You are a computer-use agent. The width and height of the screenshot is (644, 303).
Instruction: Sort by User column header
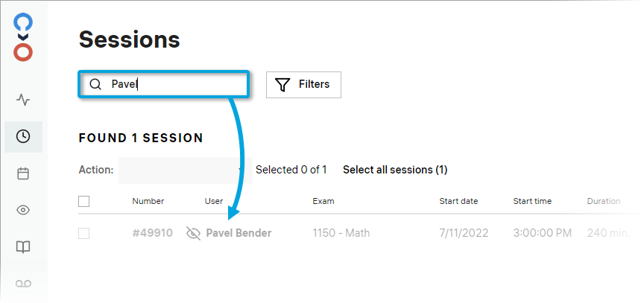click(x=214, y=201)
